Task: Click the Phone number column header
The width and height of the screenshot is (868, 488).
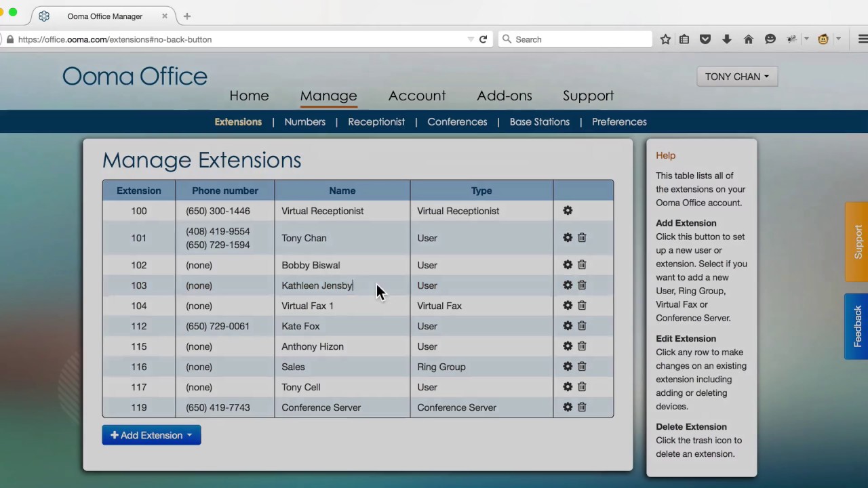Action: click(x=225, y=190)
